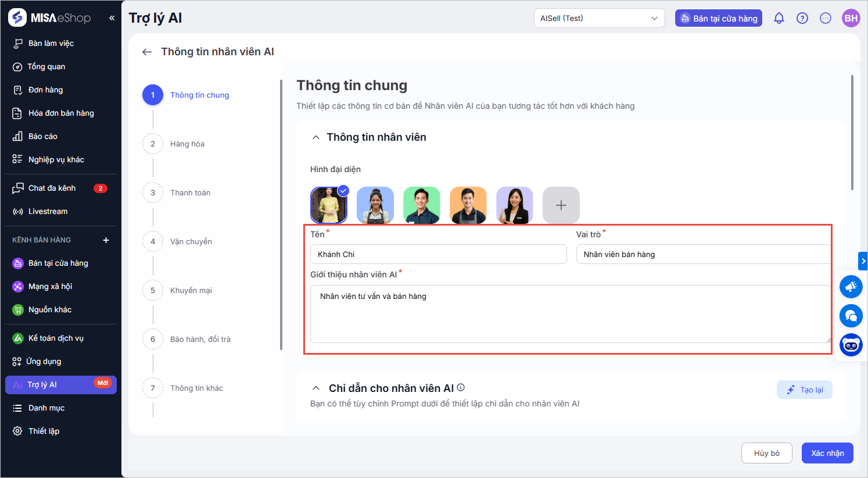Open the more options ellipsis icon
Viewport: 868px width, 478px height.
[x=825, y=18]
